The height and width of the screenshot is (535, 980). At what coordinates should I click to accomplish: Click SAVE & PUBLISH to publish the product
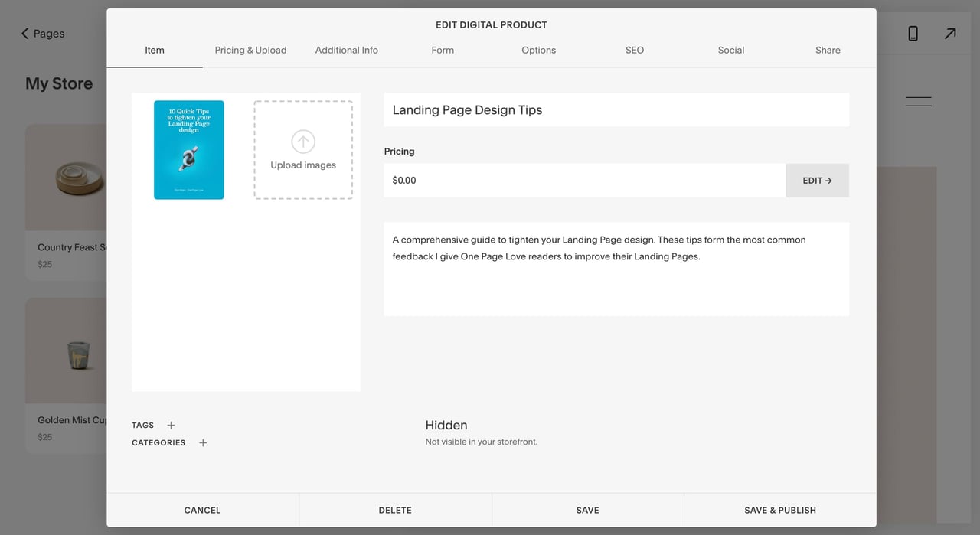click(x=780, y=510)
